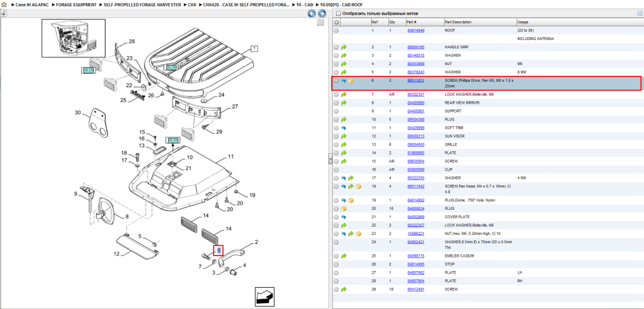Toggle selection circle for WASHER,8.5mm ID row
644x309 pixels.
point(336,242)
